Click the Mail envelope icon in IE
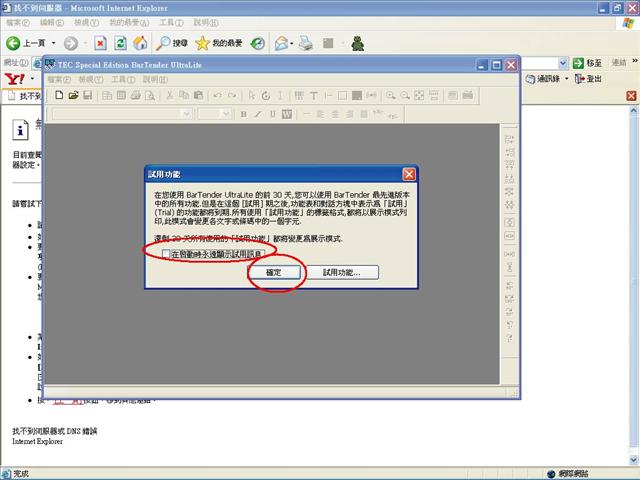The width and height of the screenshot is (640, 480). [x=281, y=43]
